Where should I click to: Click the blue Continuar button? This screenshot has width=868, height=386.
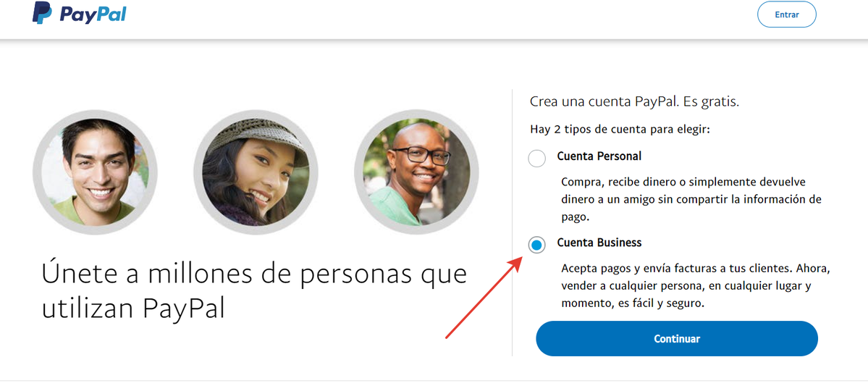coord(676,338)
